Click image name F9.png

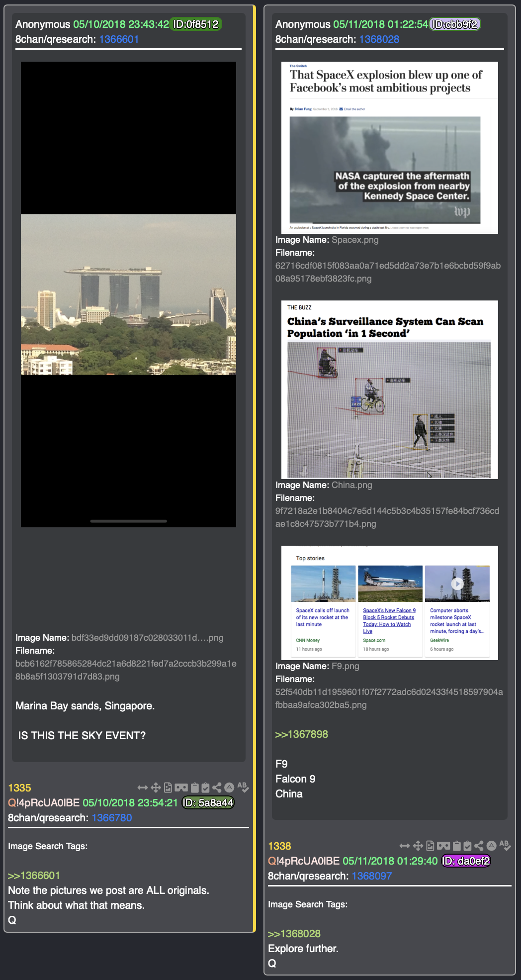346,666
